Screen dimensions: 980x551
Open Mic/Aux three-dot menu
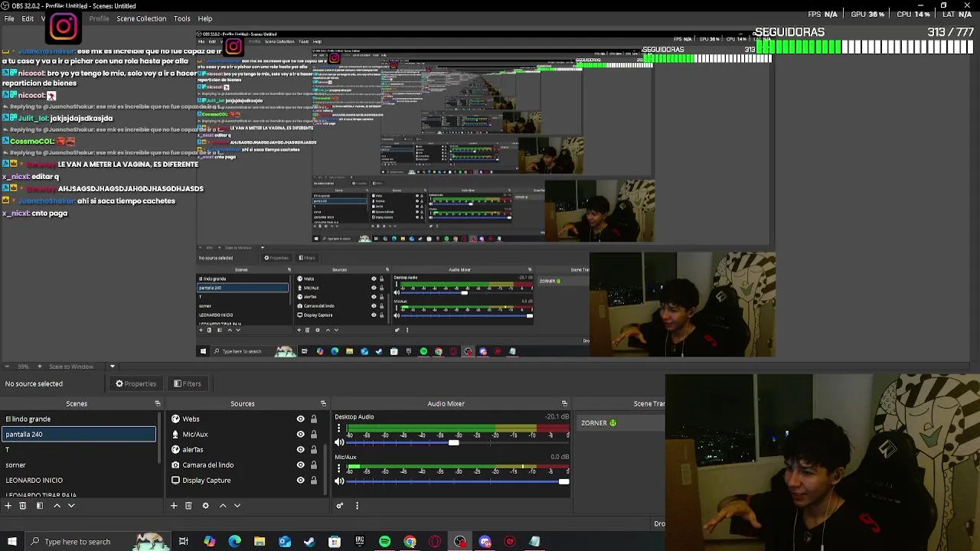(x=338, y=469)
